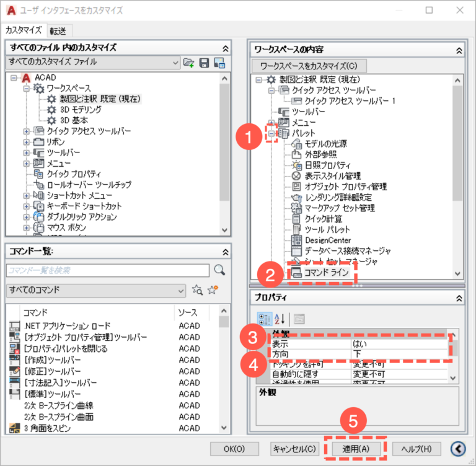476x466 pixels.
Task: Select DesignCenter palette item
Action: pyautogui.click(x=327, y=240)
